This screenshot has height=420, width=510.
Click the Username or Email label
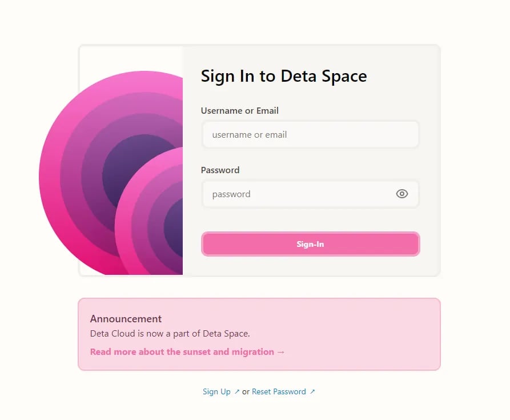tap(240, 111)
